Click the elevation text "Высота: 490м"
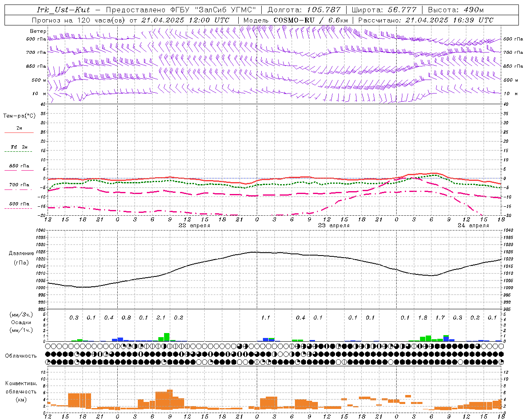The width and height of the screenshot is (525, 420). [456, 10]
